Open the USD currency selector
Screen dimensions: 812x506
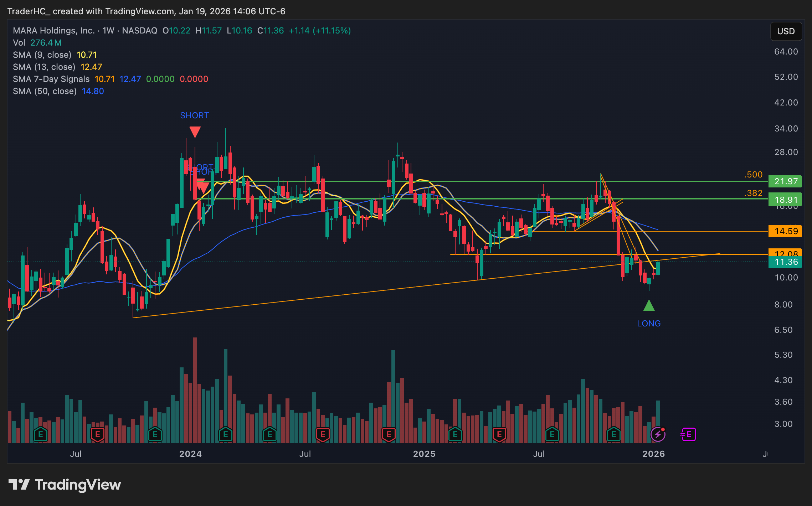[786, 31]
